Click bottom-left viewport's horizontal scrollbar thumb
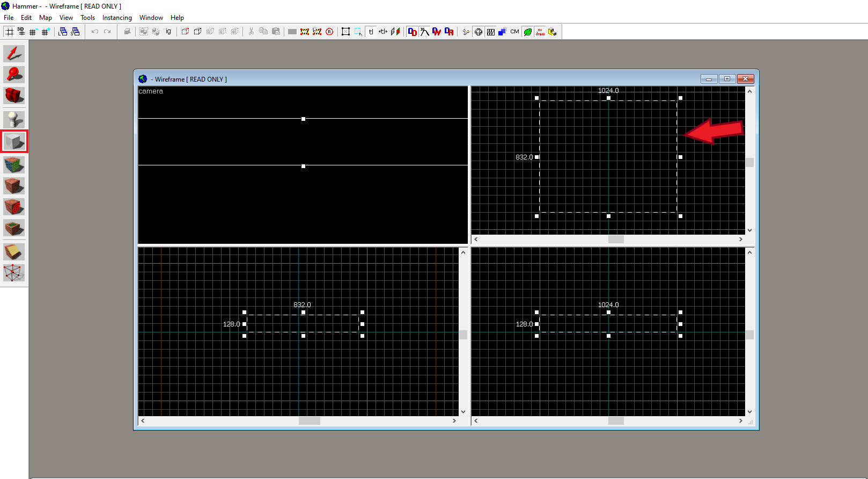Screen dimensions: 868x479 309,421
